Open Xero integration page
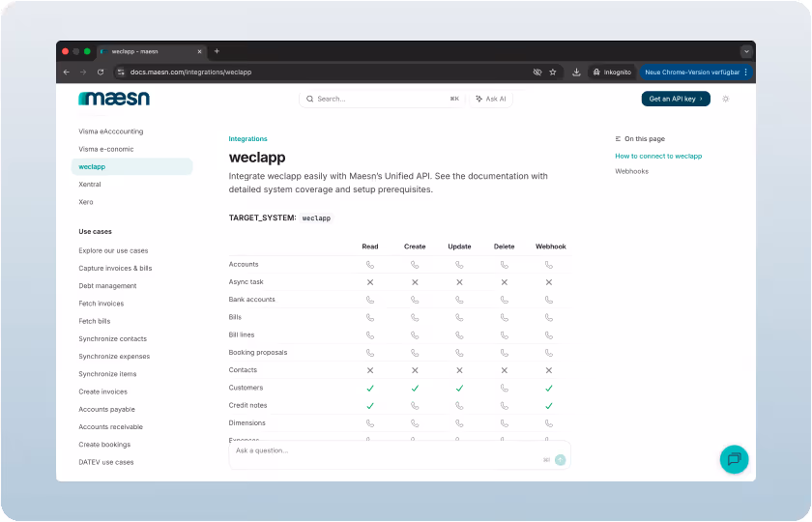This screenshot has width=812, height=522. (86, 202)
